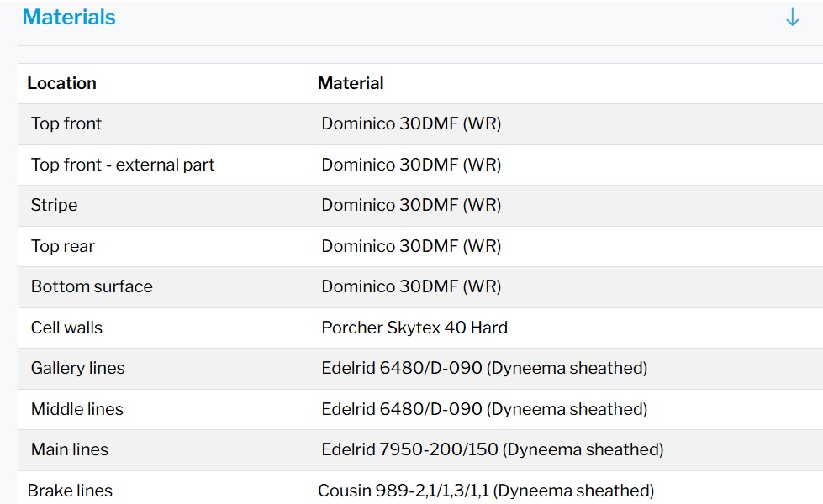Select the Gallery lines row label
Image resolution: width=823 pixels, height=504 pixels.
pos(77,368)
